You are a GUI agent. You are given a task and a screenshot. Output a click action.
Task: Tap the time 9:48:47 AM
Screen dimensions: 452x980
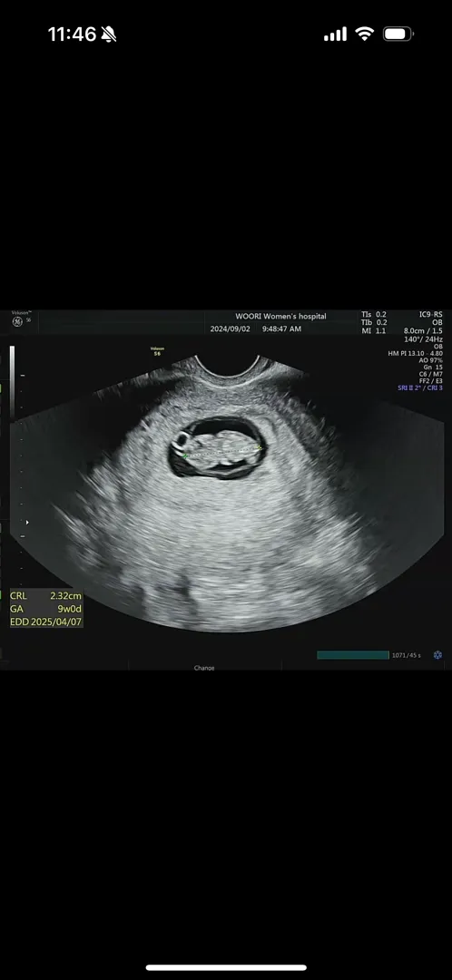click(x=282, y=328)
